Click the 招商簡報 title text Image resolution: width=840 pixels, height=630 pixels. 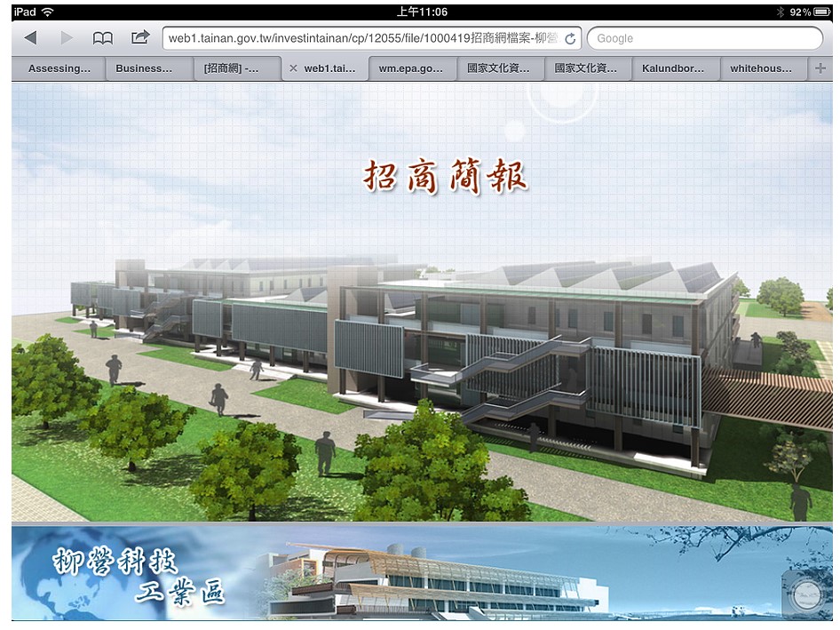tap(444, 177)
